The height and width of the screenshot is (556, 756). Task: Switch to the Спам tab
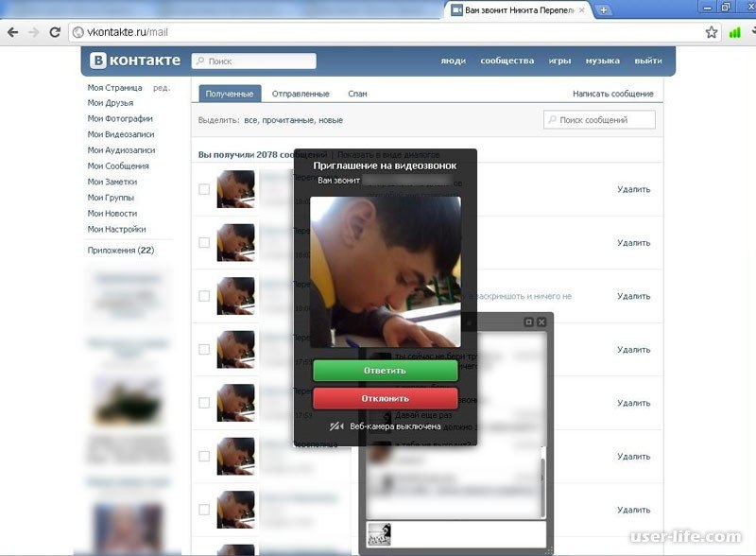click(x=357, y=94)
